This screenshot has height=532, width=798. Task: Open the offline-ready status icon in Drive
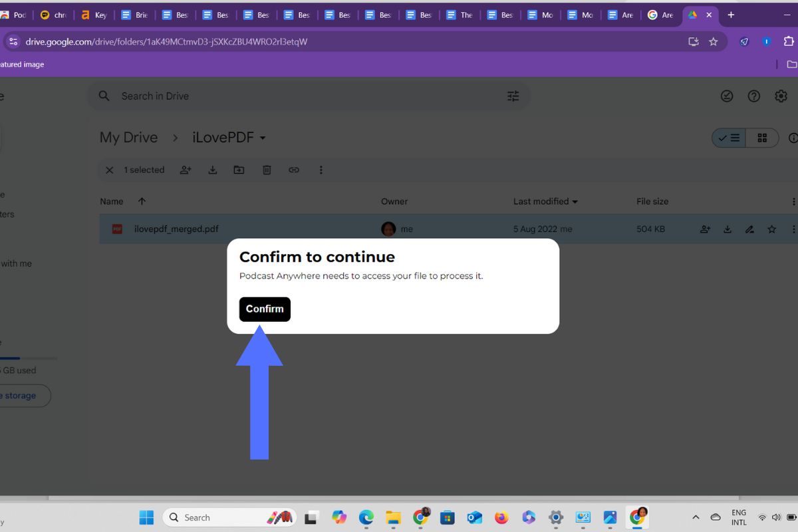(727, 96)
